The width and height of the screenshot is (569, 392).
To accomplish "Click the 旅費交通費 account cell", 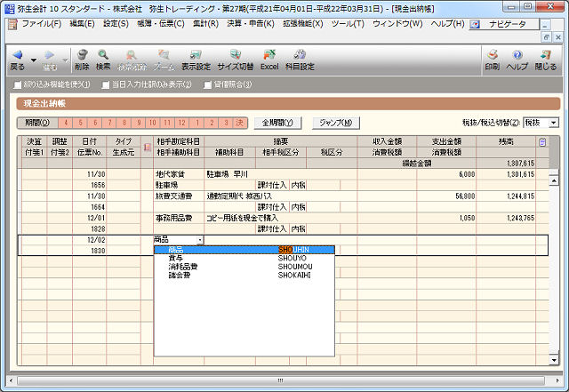I will [x=178, y=196].
